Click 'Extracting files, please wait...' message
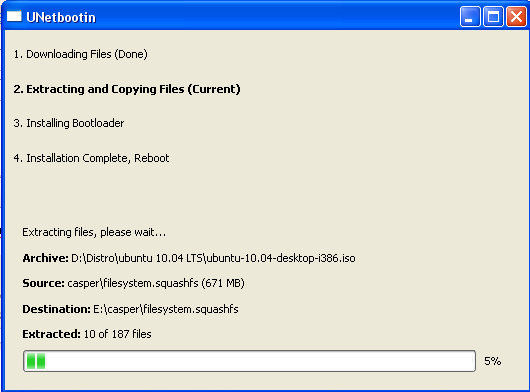 tap(94, 232)
